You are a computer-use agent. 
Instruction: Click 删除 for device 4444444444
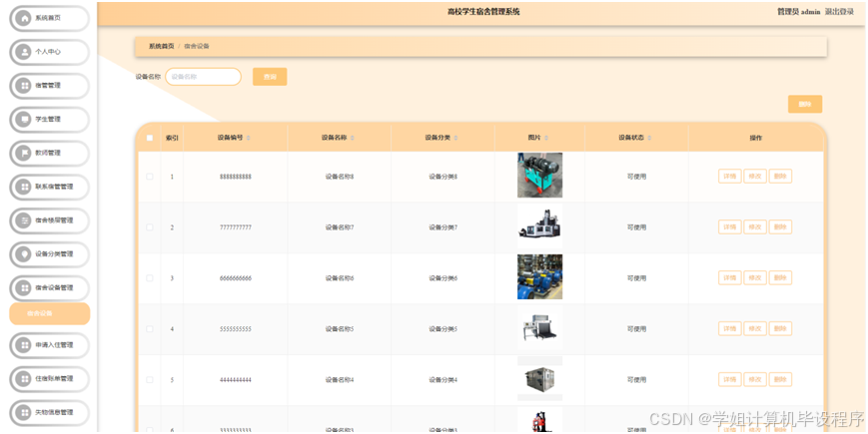pyautogui.click(x=780, y=380)
